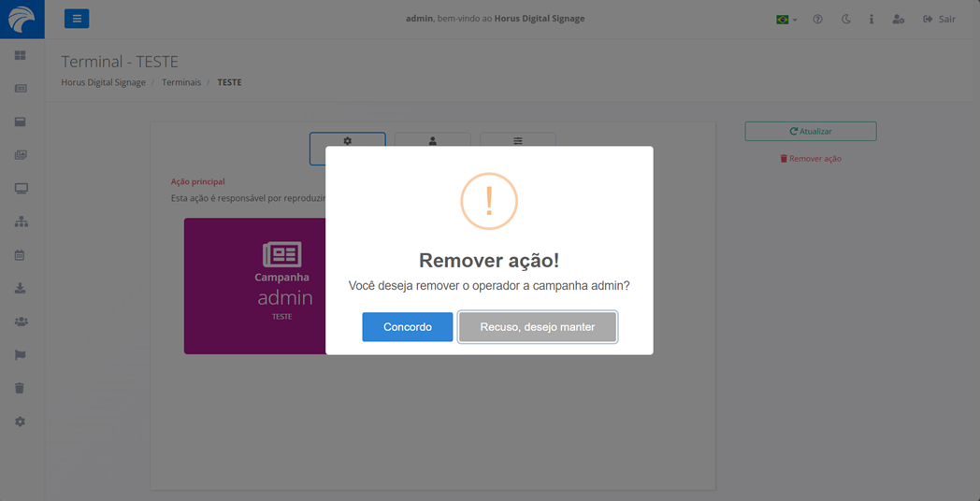Viewport: 980px width, 501px height.
Task: Open the trash bin icon in sidebar
Action: (x=21, y=388)
